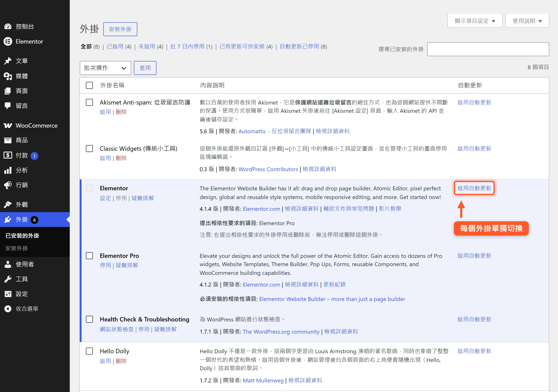
Task: Delete Hello Dolly via 刪除 link
Action: tap(121, 361)
